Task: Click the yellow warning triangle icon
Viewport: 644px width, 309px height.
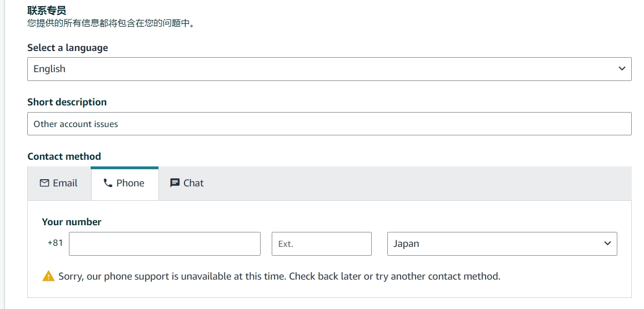Action: coord(48,276)
